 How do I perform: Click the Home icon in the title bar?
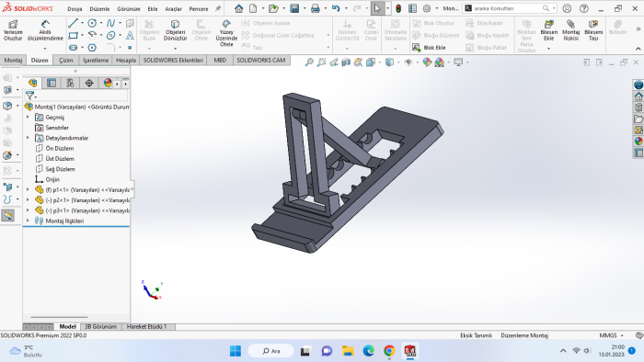pyautogui.click(x=238, y=8)
